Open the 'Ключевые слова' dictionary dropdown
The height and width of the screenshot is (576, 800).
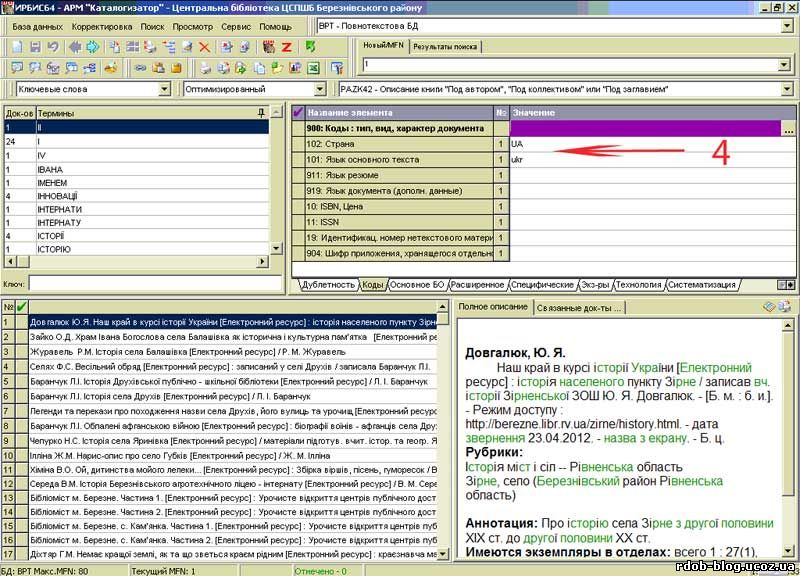tap(166, 89)
